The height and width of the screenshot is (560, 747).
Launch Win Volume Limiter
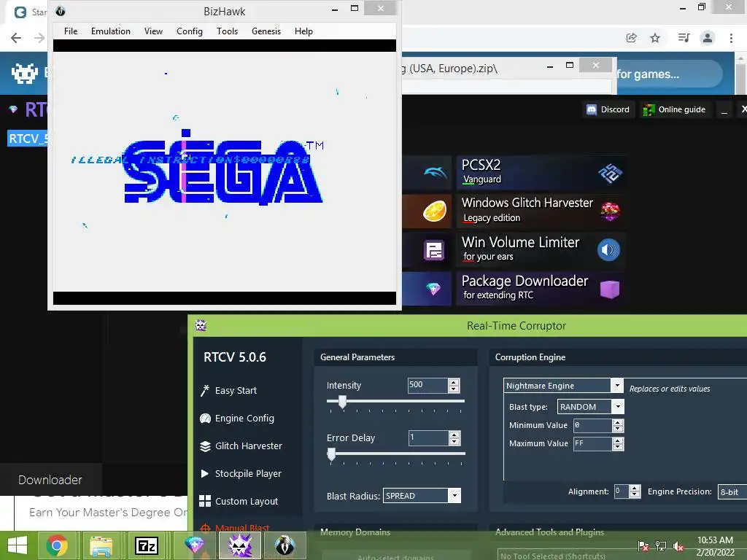tap(541, 249)
